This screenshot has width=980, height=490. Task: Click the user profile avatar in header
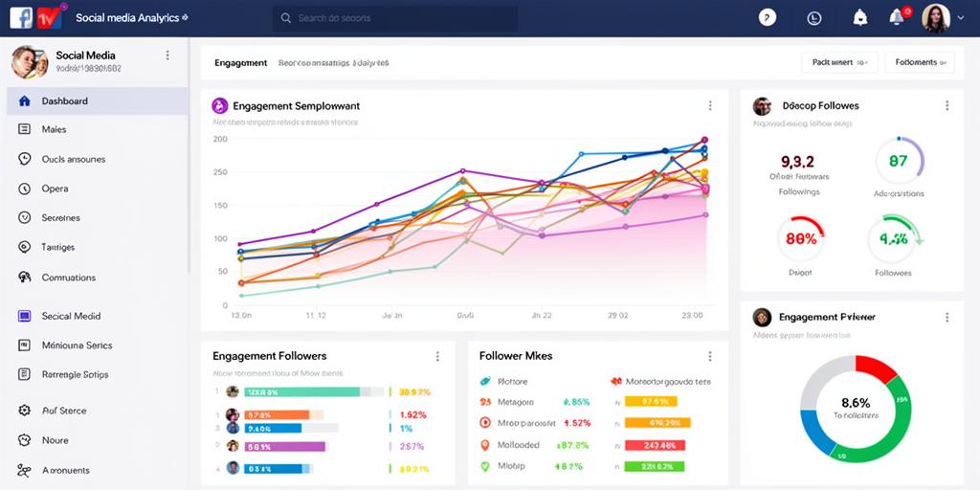pos(936,18)
